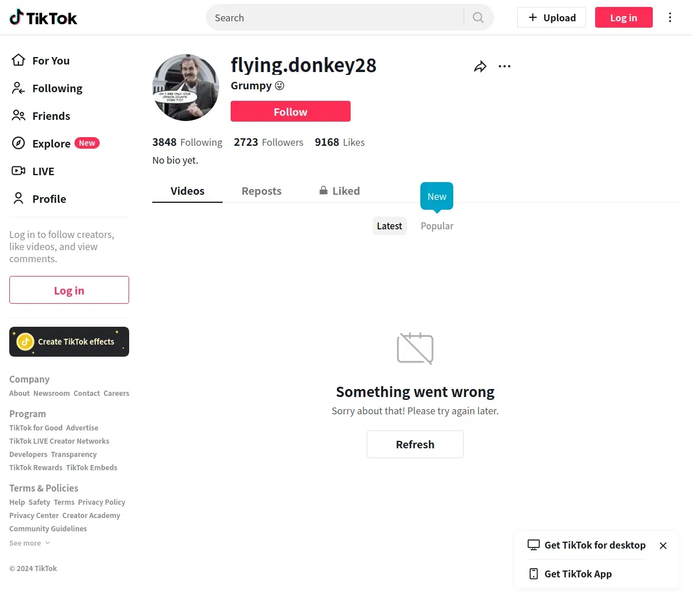
Task: Click the Refresh button
Action: 415,444
